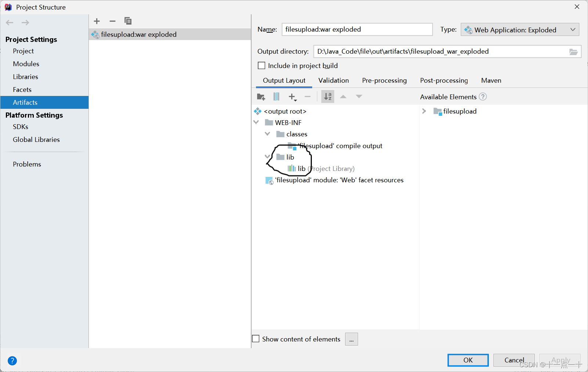The width and height of the screenshot is (588, 372).
Task: Move the selected element down
Action: point(358,96)
